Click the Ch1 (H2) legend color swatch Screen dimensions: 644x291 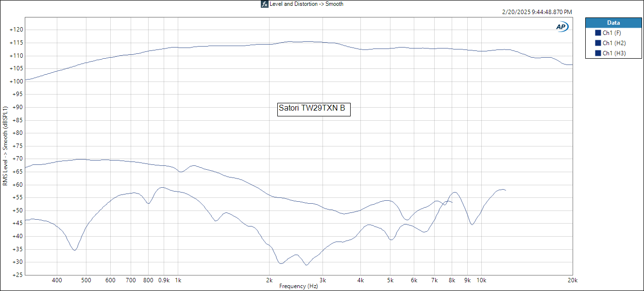coord(598,43)
